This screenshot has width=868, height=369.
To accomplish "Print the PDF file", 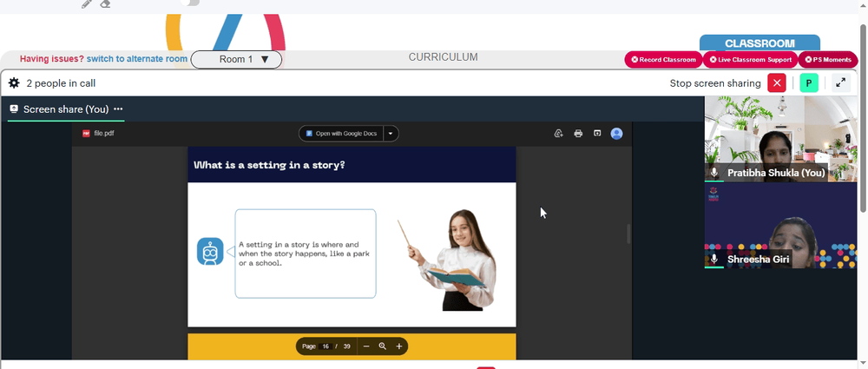I will pos(578,134).
